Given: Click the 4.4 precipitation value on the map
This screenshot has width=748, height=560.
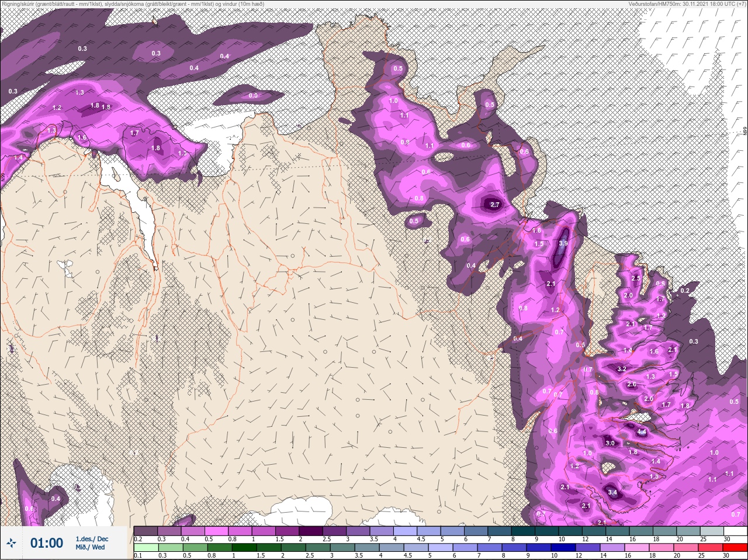Looking at the screenshot, I should tap(642, 432).
